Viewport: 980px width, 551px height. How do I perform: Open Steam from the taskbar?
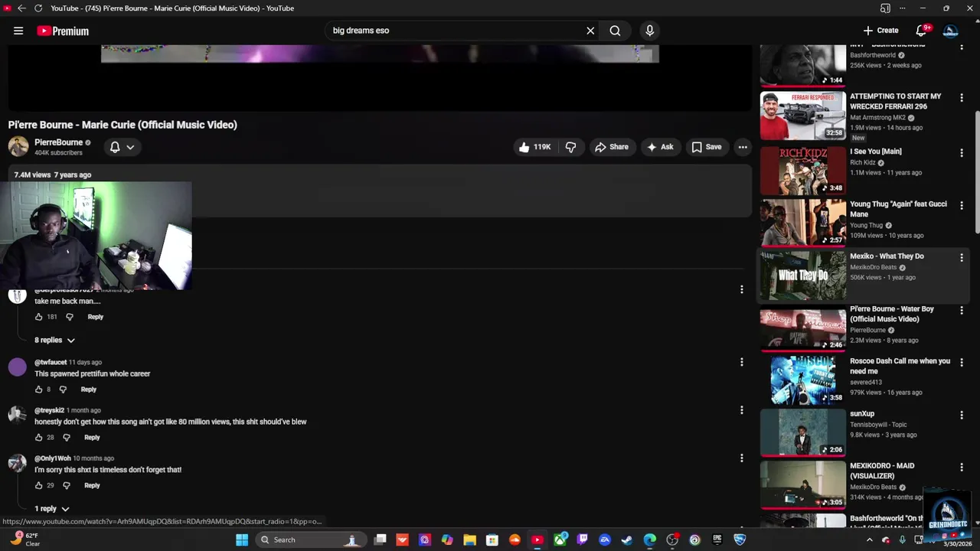[627, 540]
